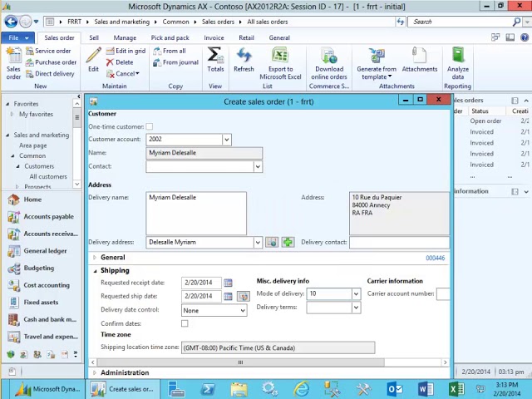Click the Carrier account number field
This screenshot has height=399, width=532.
[443, 293]
